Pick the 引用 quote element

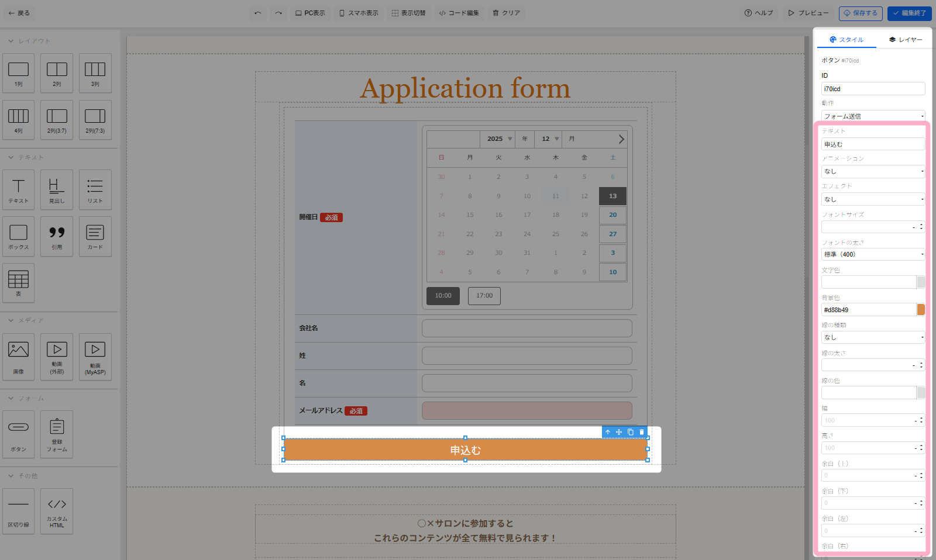57,236
